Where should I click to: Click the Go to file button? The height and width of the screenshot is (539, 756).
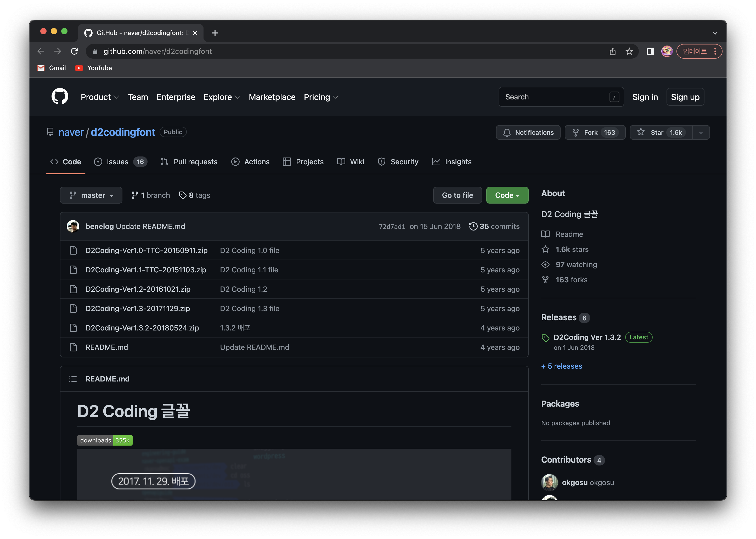457,195
